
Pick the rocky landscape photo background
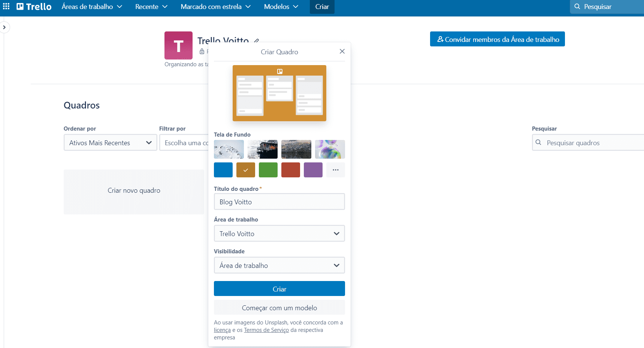click(296, 149)
